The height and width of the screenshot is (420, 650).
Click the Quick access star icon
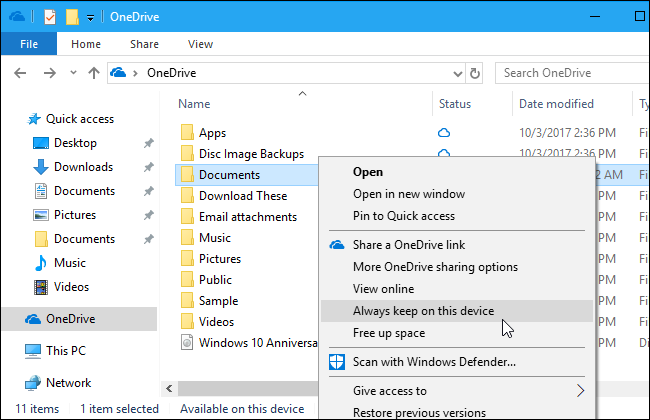pyautogui.click(x=34, y=119)
